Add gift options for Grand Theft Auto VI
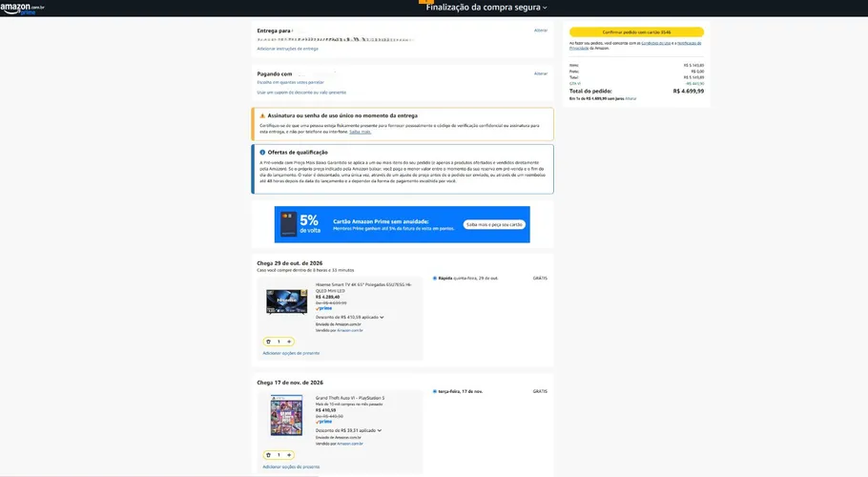This screenshot has height=477, width=868. [x=291, y=467]
